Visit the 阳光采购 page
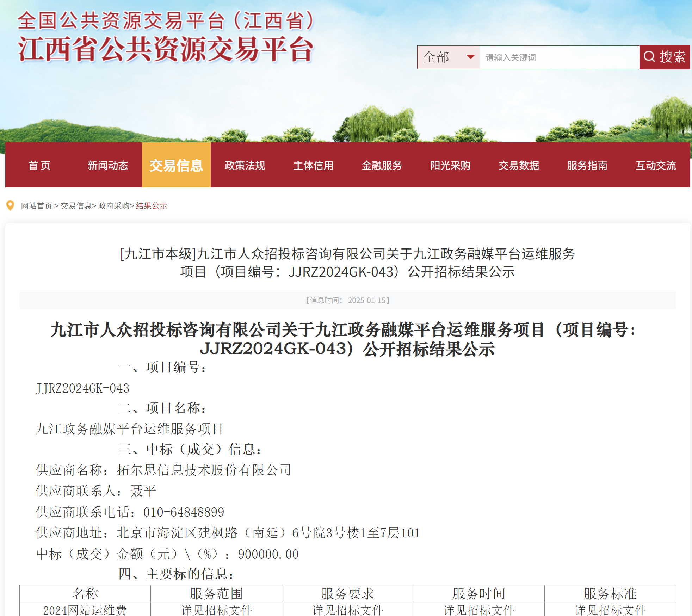The width and height of the screenshot is (692, 616). tap(450, 166)
